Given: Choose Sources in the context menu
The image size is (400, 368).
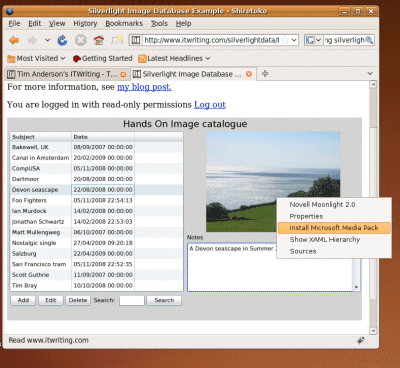Looking at the screenshot, I should 334,251.
